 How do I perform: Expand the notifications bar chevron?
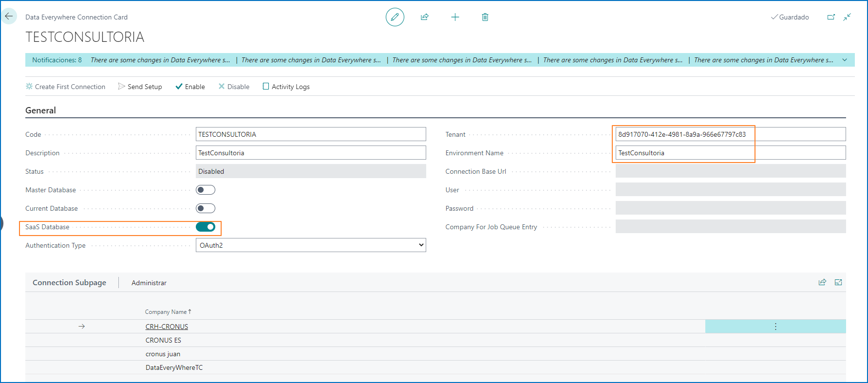click(845, 60)
